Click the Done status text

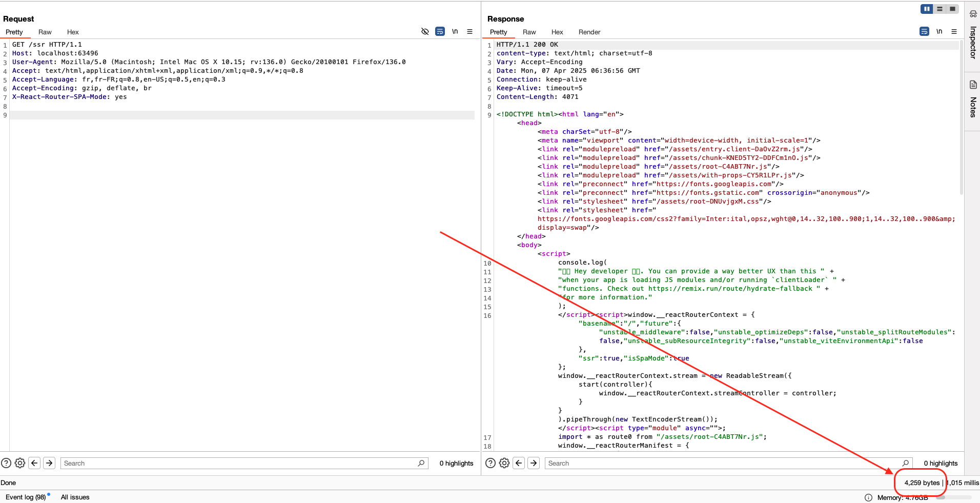pos(8,482)
